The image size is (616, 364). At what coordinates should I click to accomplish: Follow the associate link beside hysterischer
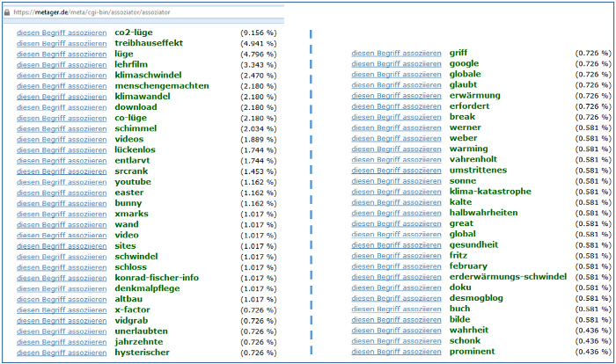point(62,353)
